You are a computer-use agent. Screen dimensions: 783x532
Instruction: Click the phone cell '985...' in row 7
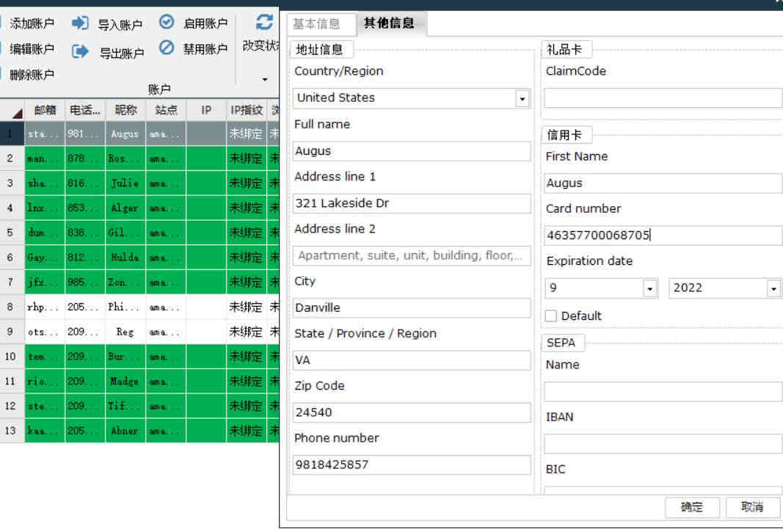(85, 283)
